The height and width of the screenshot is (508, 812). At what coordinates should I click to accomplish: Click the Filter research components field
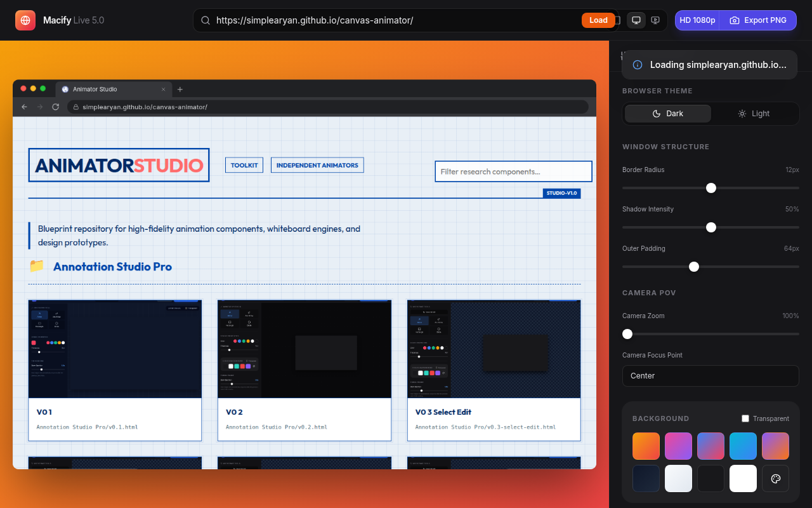click(513, 171)
